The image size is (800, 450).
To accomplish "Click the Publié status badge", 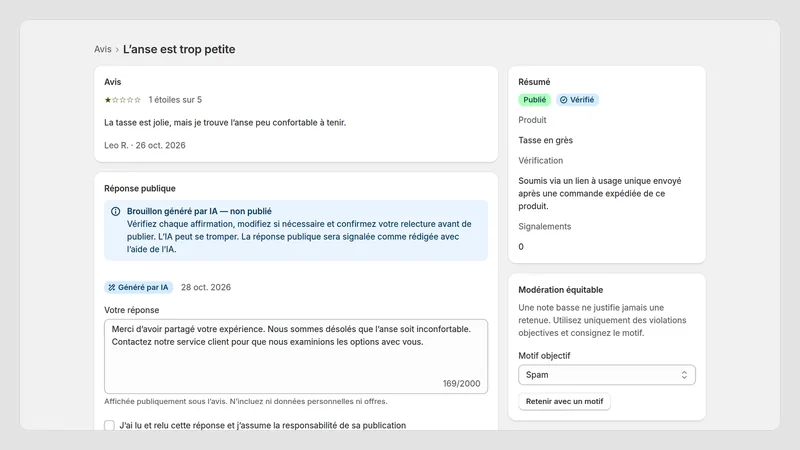I will click(x=534, y=100).
